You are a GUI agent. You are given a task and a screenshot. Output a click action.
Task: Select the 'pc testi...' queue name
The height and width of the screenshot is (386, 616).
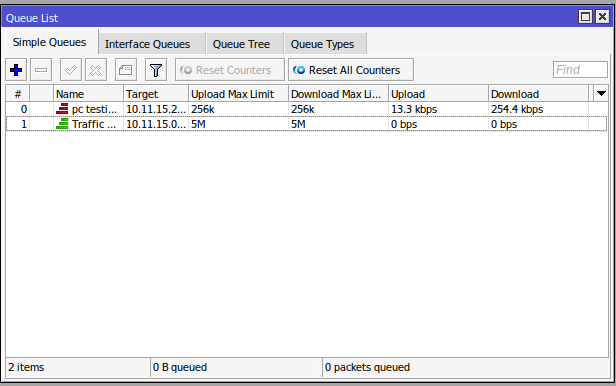(x=94, y=109)
